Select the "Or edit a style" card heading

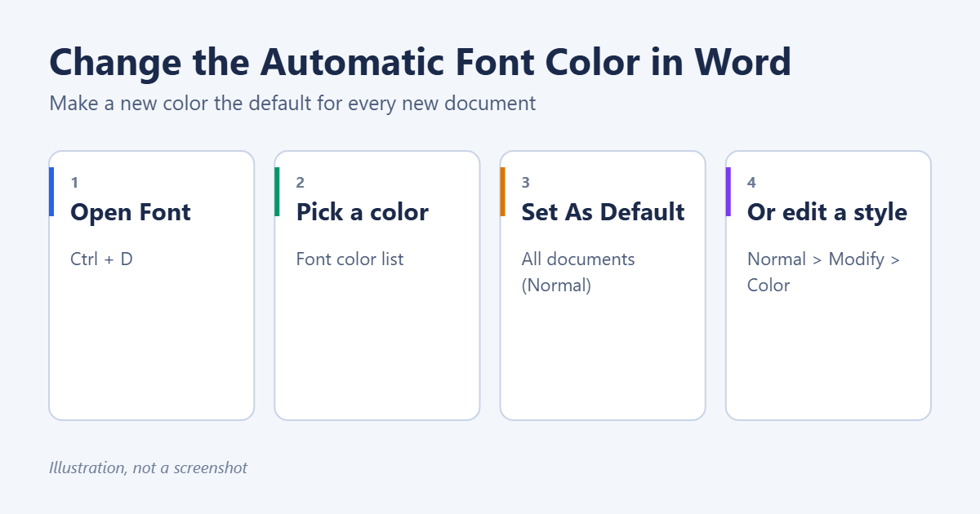(x=827, y=212)
